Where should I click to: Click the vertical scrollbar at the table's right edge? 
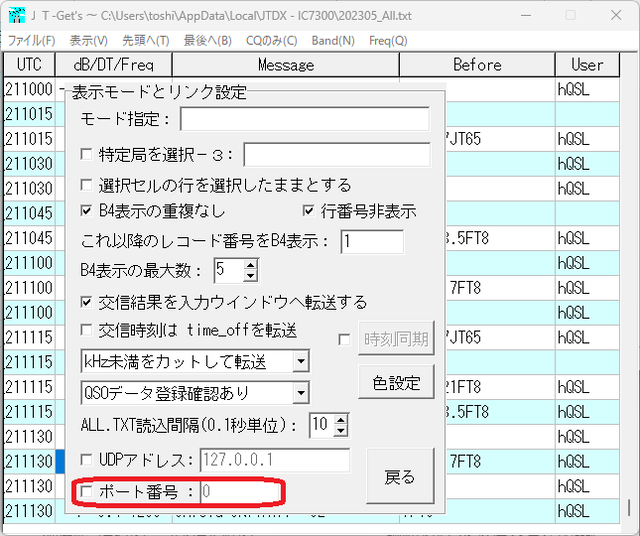(x=629, y=507)
